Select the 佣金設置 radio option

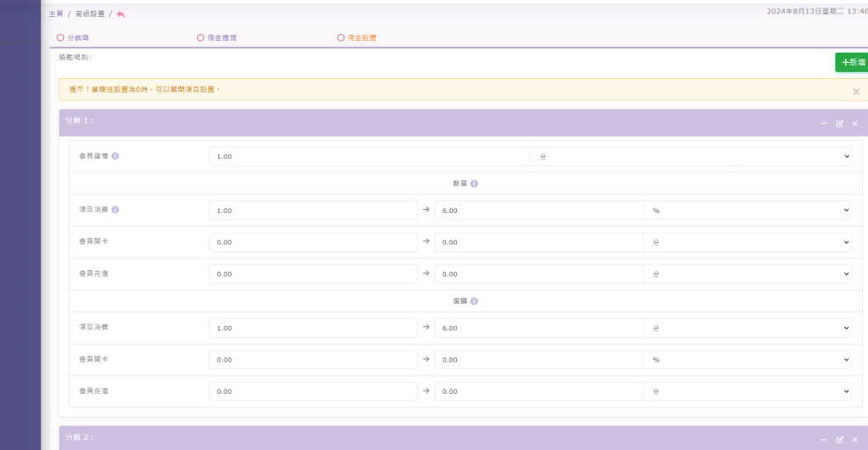tap(341, 38)
